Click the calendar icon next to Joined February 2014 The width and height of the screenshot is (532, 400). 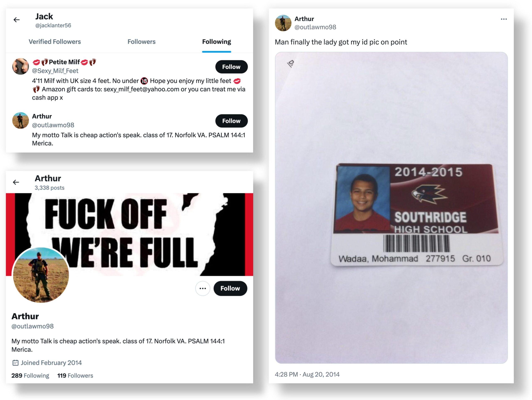coord(15,363)
